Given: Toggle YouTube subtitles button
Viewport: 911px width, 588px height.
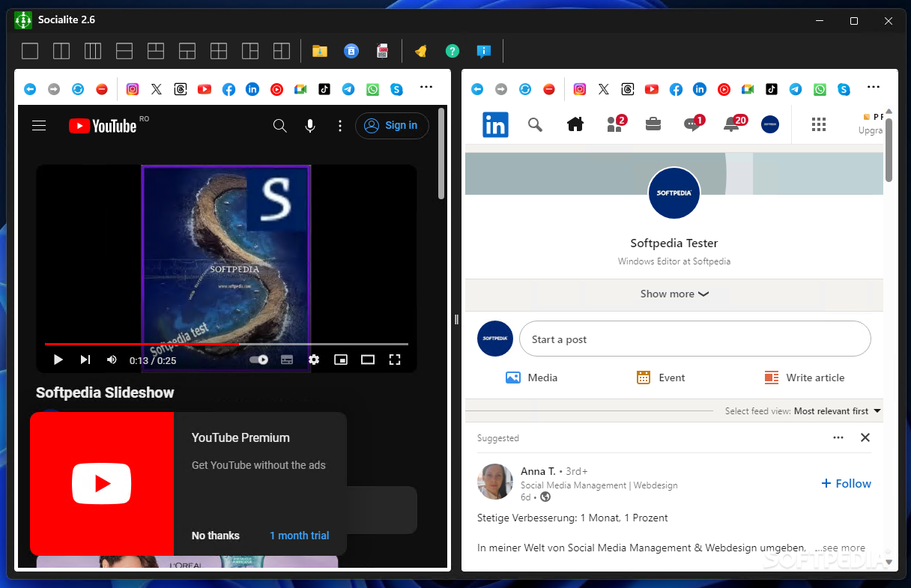Looking at the screenshot, I should (x=286, y=360).
